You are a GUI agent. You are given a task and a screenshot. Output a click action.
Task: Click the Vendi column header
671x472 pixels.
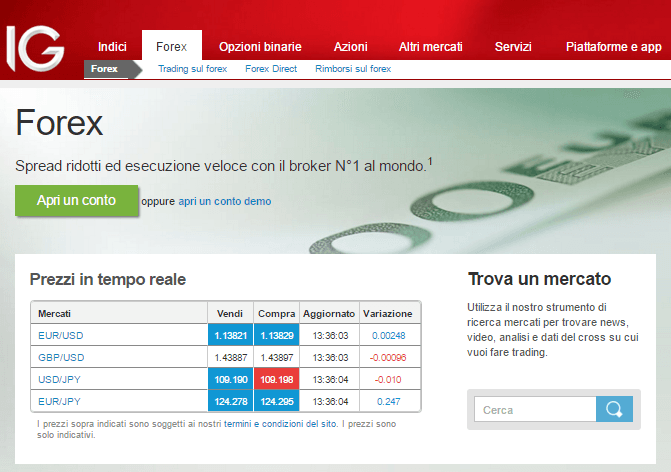pyautogui.click(x=230, y=314)
